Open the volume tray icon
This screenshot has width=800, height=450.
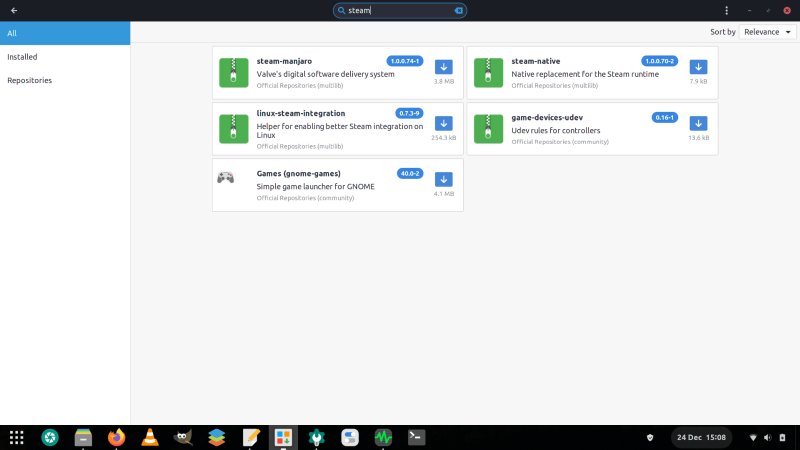click(767, 437)
